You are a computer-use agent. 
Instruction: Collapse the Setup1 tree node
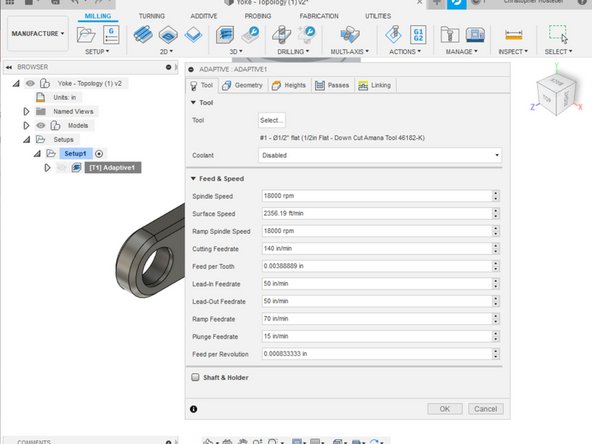point(37,154)
